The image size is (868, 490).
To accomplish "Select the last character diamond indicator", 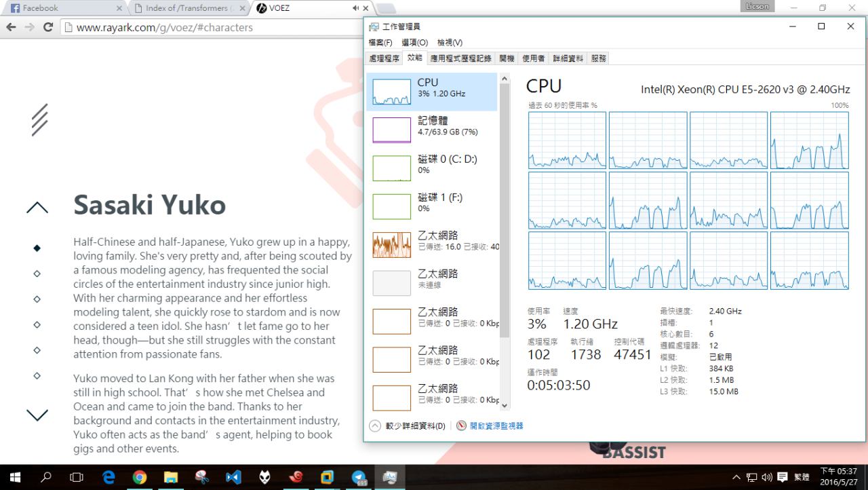I will tap(37, 375).
